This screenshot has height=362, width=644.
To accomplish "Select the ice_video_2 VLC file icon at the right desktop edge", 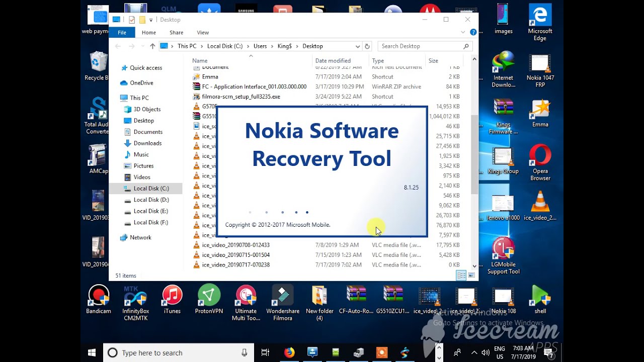I will [540, 206].
